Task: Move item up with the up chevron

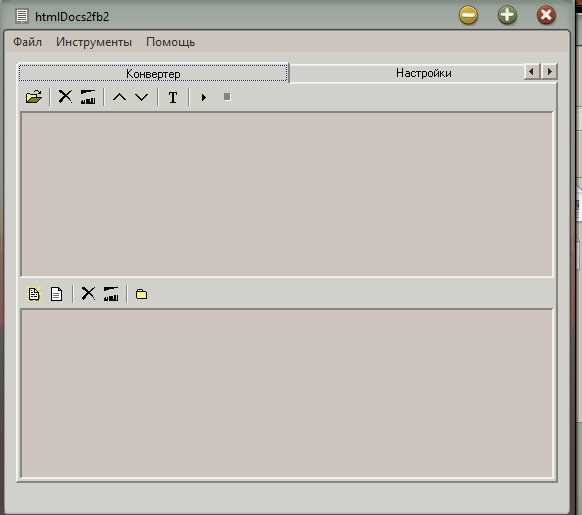Action: pyautogui.click(x=120, y=97)
